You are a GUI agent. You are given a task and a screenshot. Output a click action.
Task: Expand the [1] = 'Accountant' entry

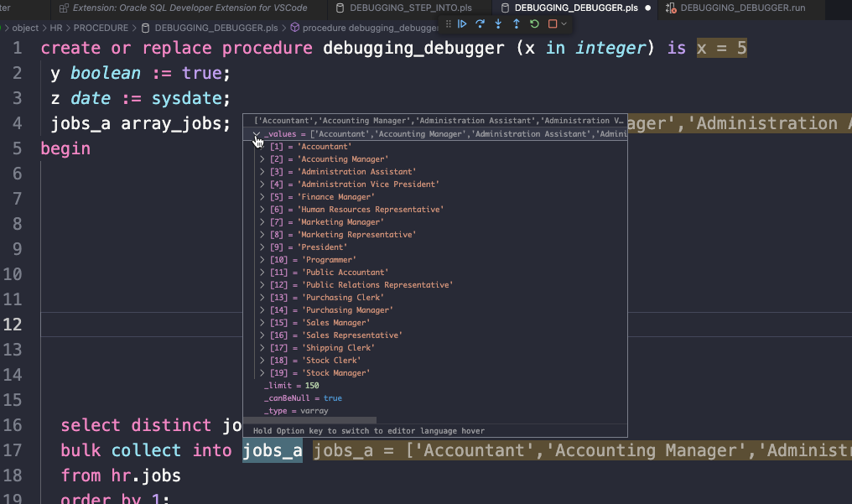pyautogui.click(x=262, y=147)
